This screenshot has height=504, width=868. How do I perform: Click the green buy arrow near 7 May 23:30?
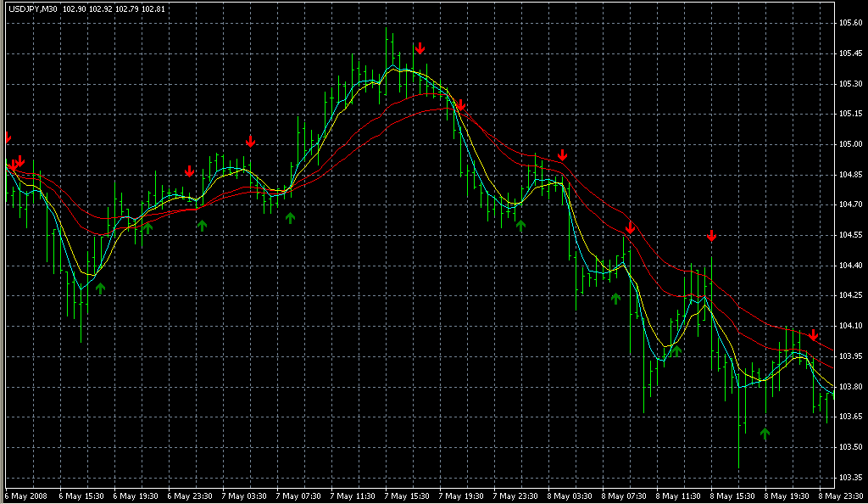point(520,226)
